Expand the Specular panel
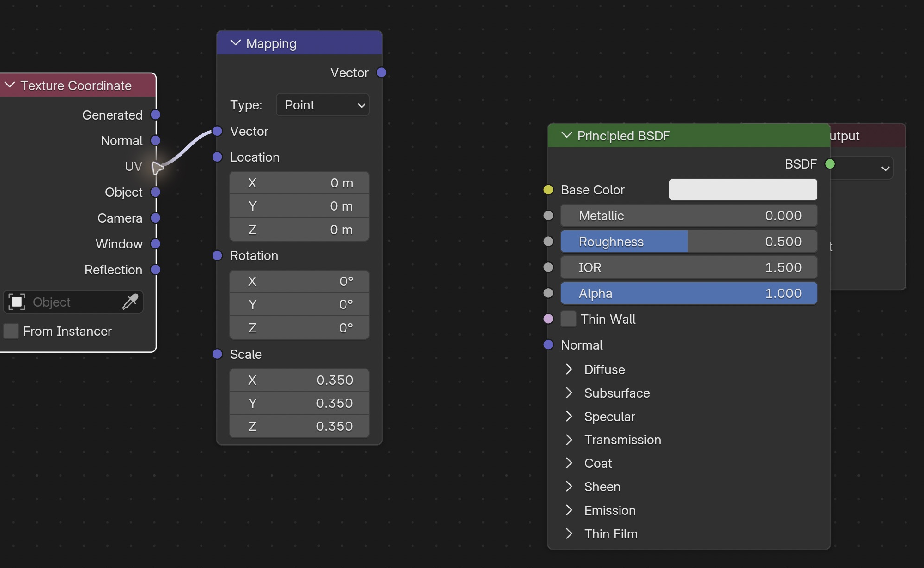 point(569,417)
